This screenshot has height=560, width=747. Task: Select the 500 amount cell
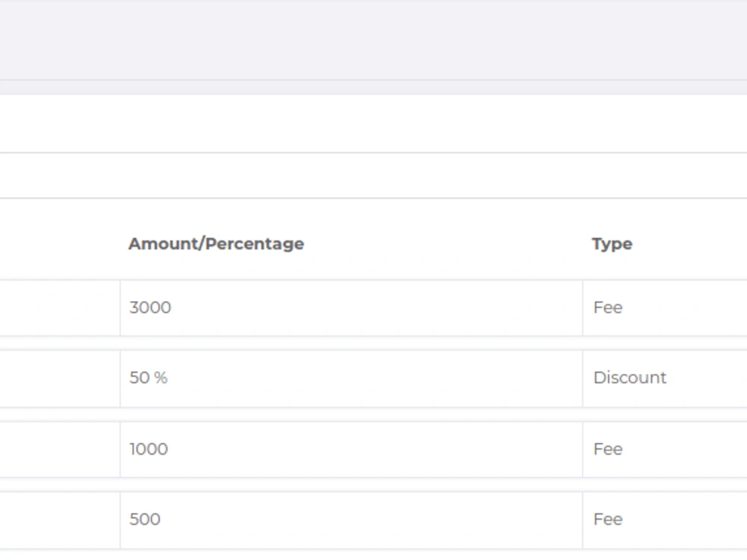(351, 520)
